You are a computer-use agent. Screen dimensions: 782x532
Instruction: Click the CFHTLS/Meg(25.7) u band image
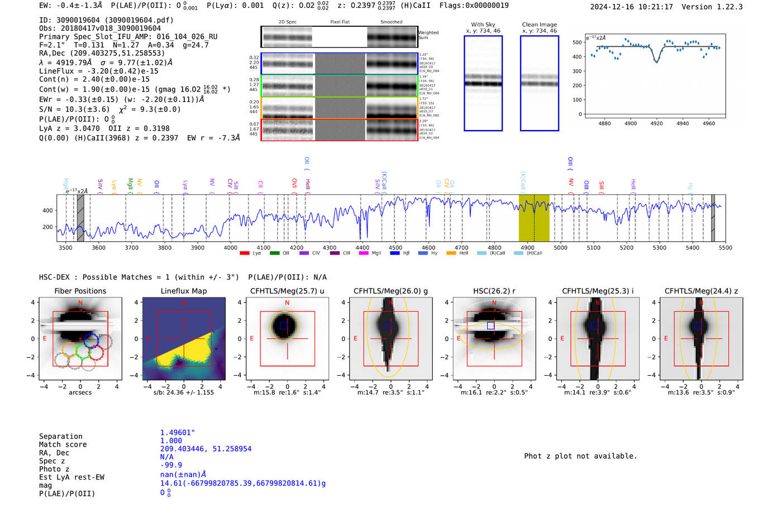coord(287,338)
